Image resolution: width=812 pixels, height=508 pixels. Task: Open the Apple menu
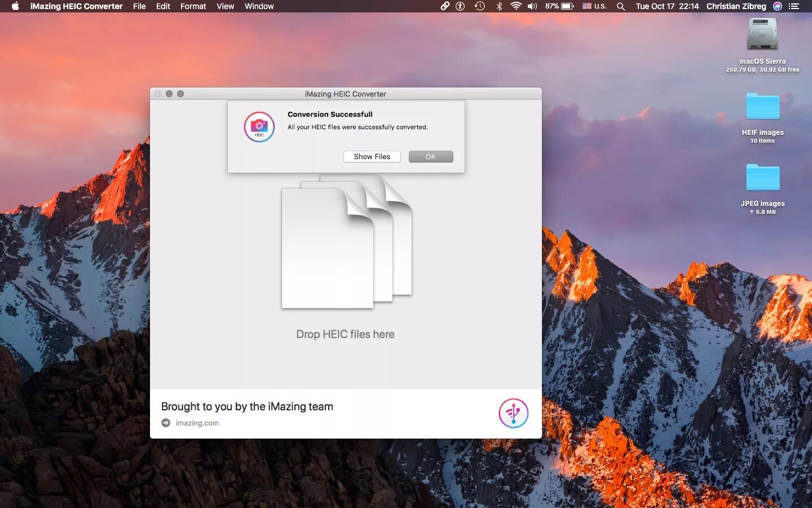click(15, 6)
